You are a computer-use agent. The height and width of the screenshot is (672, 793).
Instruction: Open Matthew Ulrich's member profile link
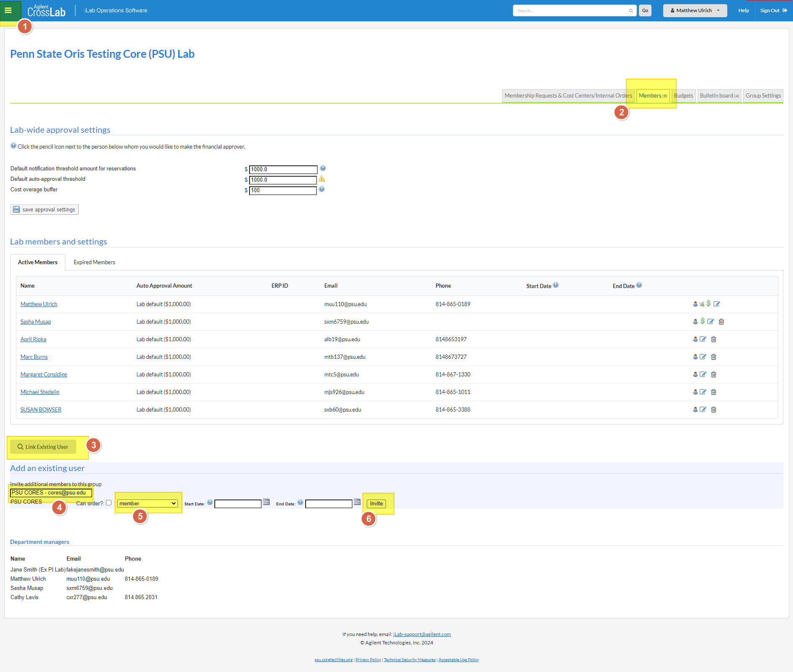39,304
